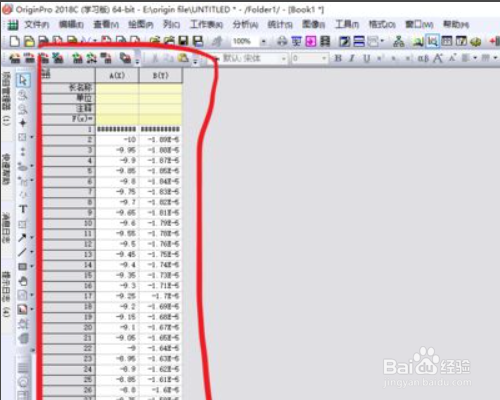This screenshot has width=500, height=400.
Task: Select the Arrow drawing tool
Action: point(22,238)
